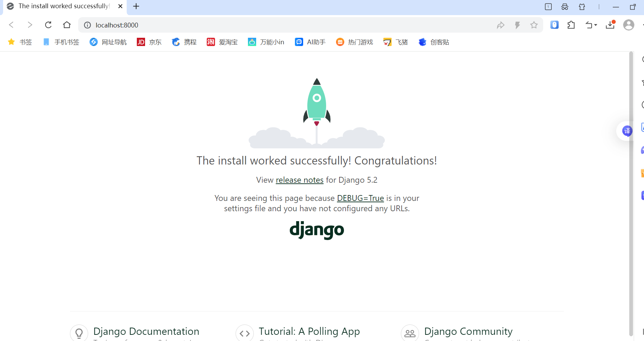Open the 'Django Community' link
This screenshot has width=644, height=341.
pyautogui.click(x=468, y=331)
